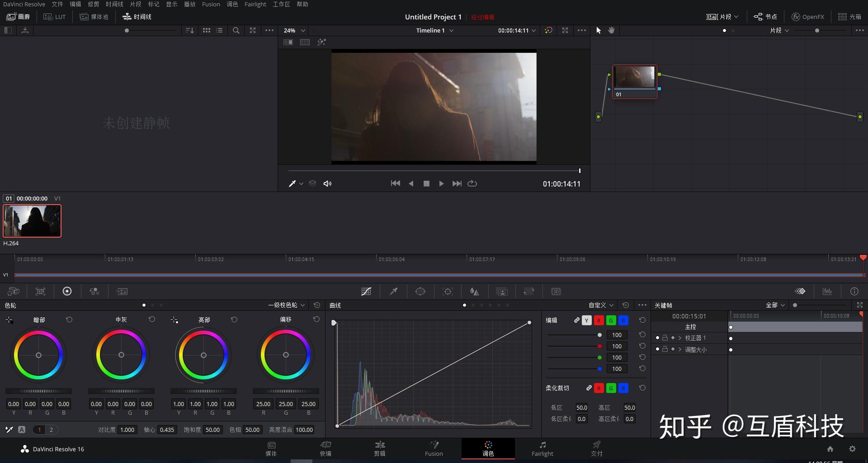Open the node editor 片段 dropdown
Image resolution: width=868 pixels, height=463 pixels.
(x=779, y=30)
